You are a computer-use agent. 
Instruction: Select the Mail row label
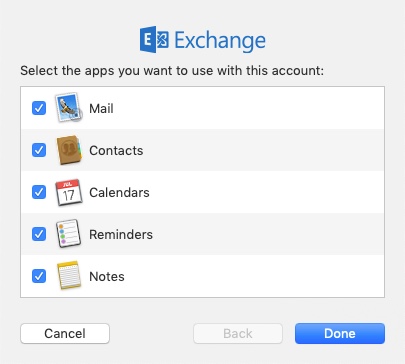click(x=101, y=108)
